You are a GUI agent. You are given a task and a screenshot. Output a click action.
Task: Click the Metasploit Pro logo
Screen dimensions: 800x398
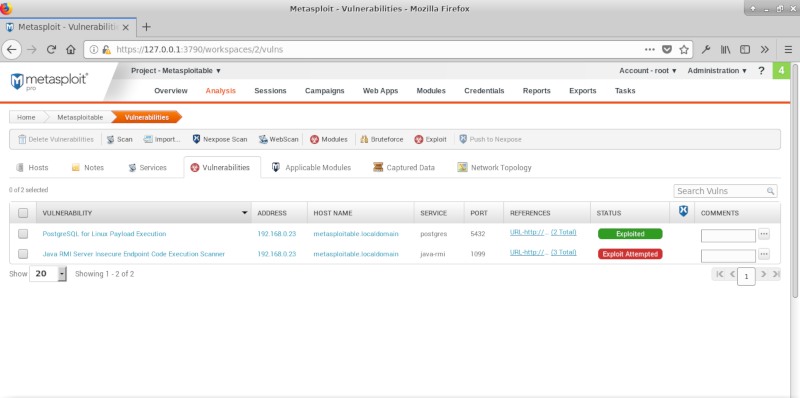tap(49, 81)
